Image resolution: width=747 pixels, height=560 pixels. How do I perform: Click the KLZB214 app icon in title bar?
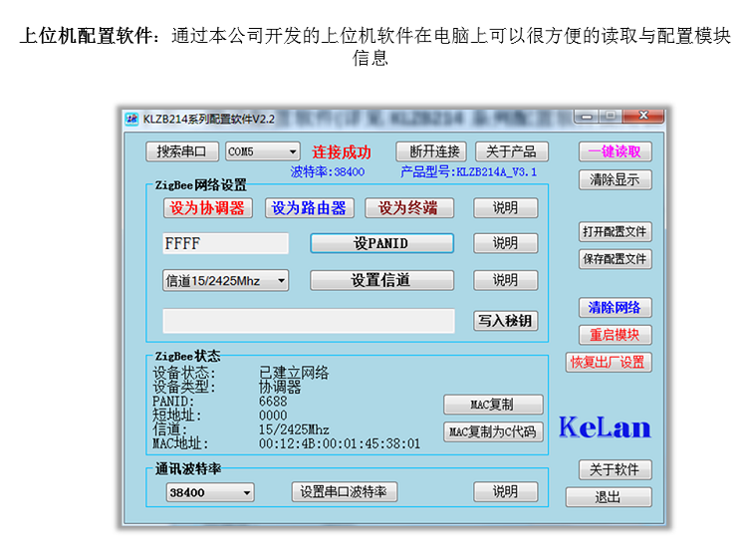coord(131,119)
